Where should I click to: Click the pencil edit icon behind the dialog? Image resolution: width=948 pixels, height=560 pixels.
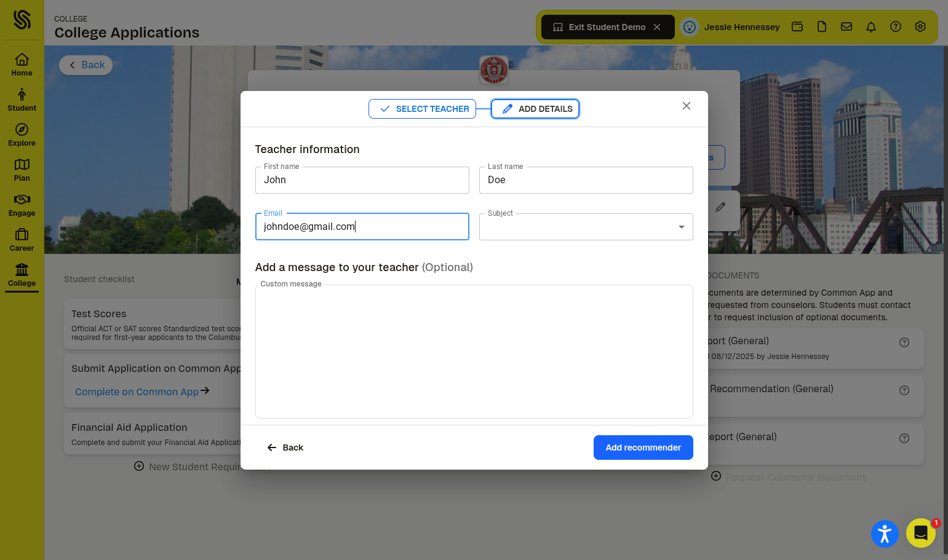click(720, 207)
